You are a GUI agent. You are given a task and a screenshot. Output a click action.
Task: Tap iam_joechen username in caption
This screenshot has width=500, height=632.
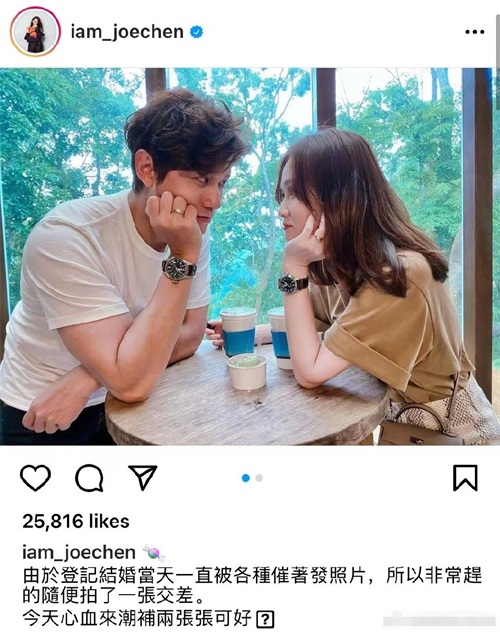click(x=79, y=552)
